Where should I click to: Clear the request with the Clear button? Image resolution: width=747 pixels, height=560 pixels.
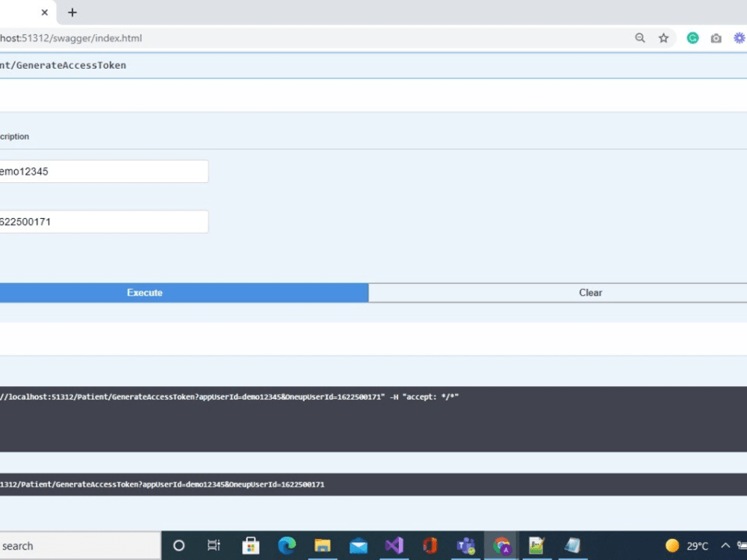point(590,292)
